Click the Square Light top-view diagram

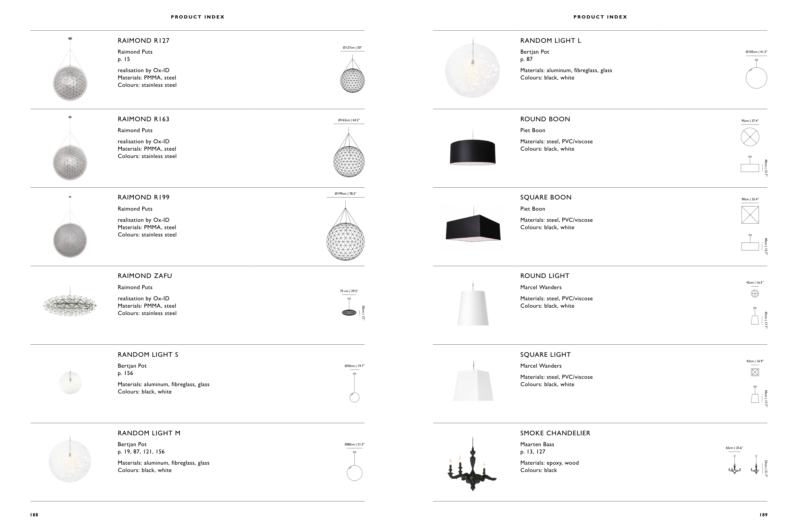point(755,372)
